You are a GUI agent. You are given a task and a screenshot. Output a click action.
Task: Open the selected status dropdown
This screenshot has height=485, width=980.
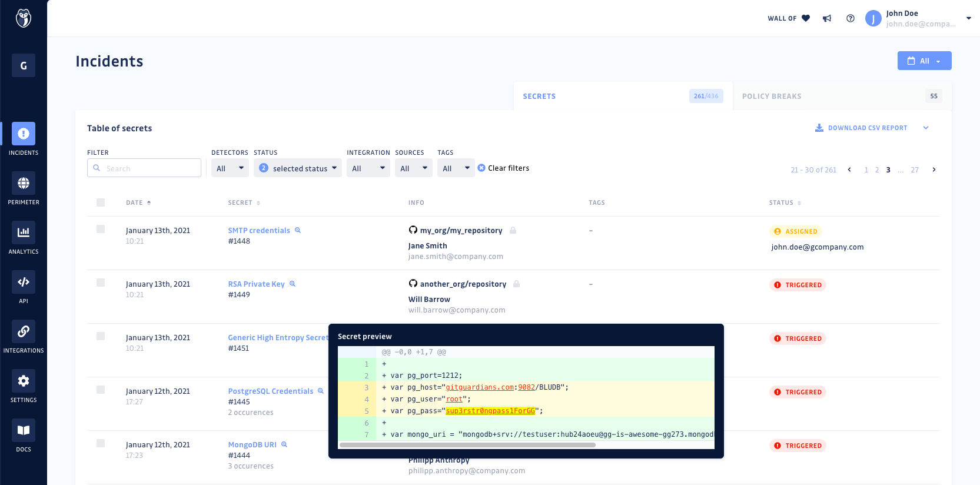298,168
